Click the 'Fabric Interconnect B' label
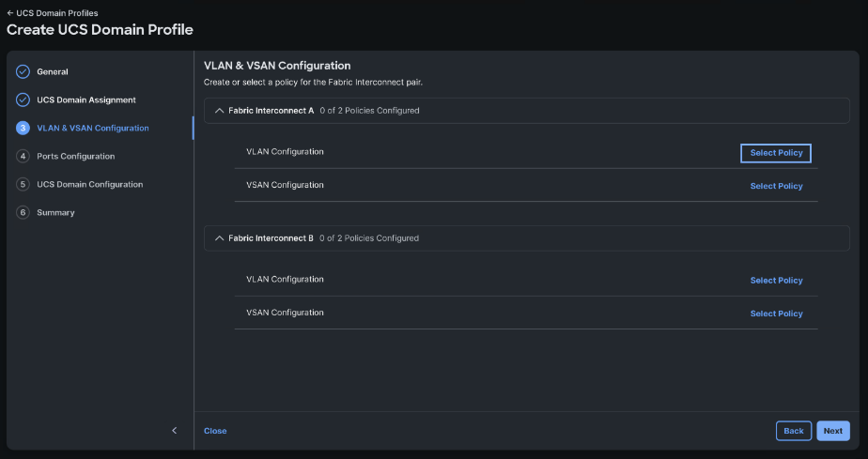868x459 pixels. [271, 238]
